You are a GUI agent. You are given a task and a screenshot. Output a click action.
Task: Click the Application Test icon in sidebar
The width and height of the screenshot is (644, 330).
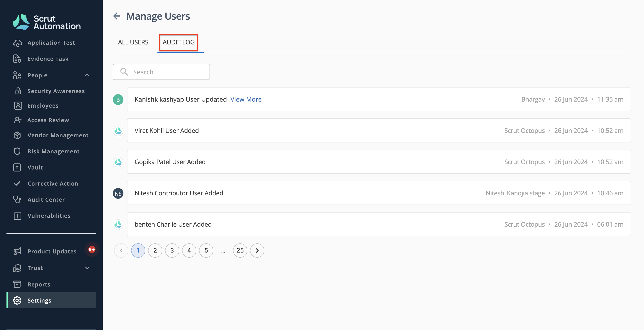[17, 43]
